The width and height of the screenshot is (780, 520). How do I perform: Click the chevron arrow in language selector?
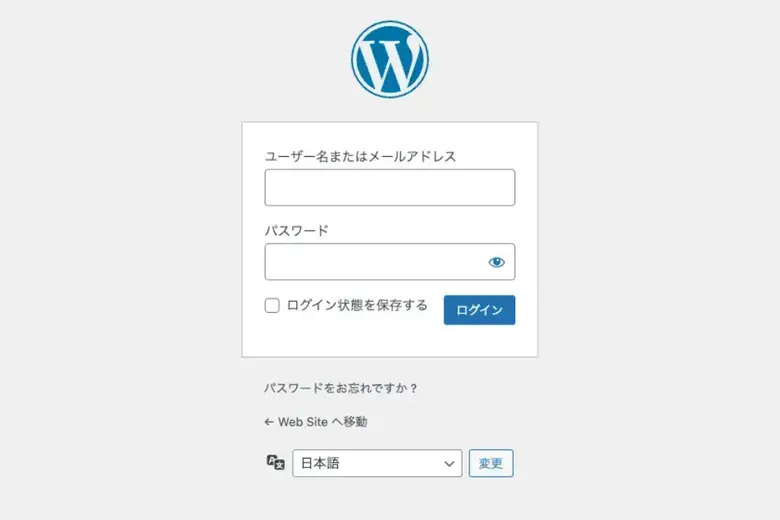[x=449, y=464]
